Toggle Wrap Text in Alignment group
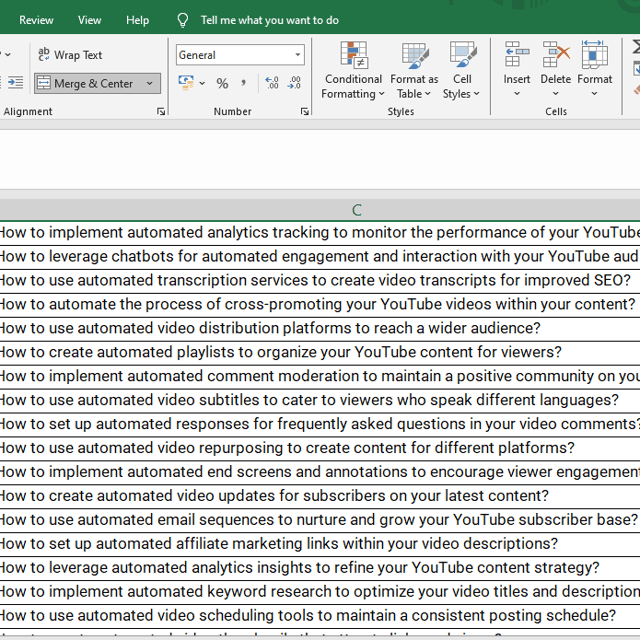640x640 pixels. coord(70,55)
